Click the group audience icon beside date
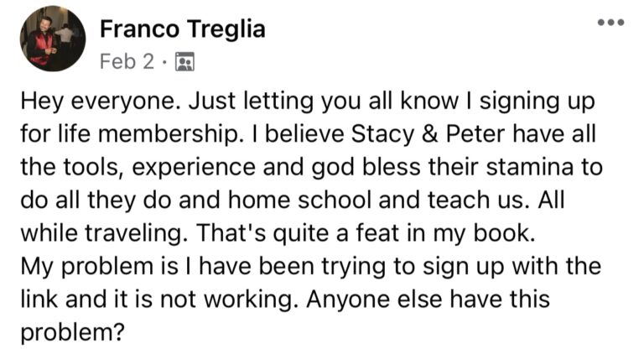The image size is (644, 349). point(185,62)
